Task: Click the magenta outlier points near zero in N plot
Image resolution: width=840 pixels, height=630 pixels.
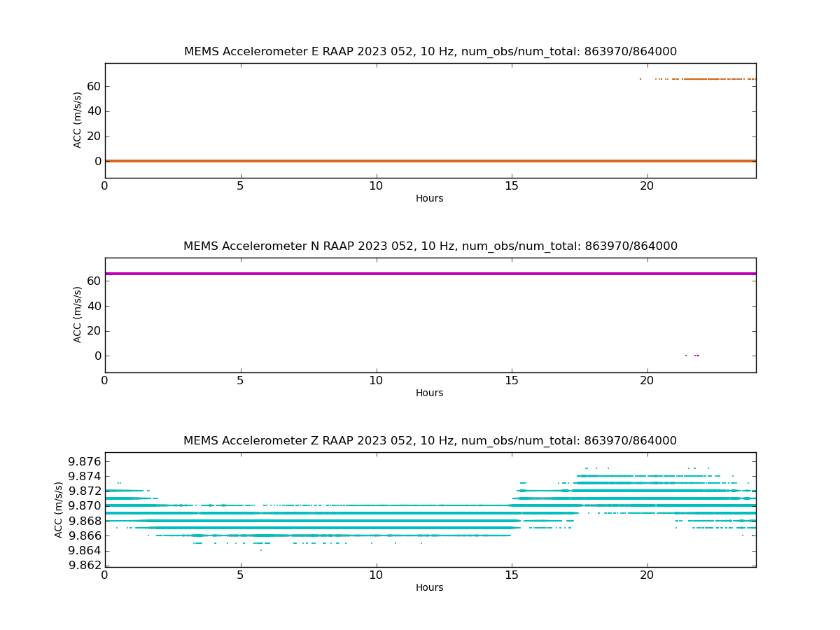Action: pyautogui.click(x=692, y=356)
